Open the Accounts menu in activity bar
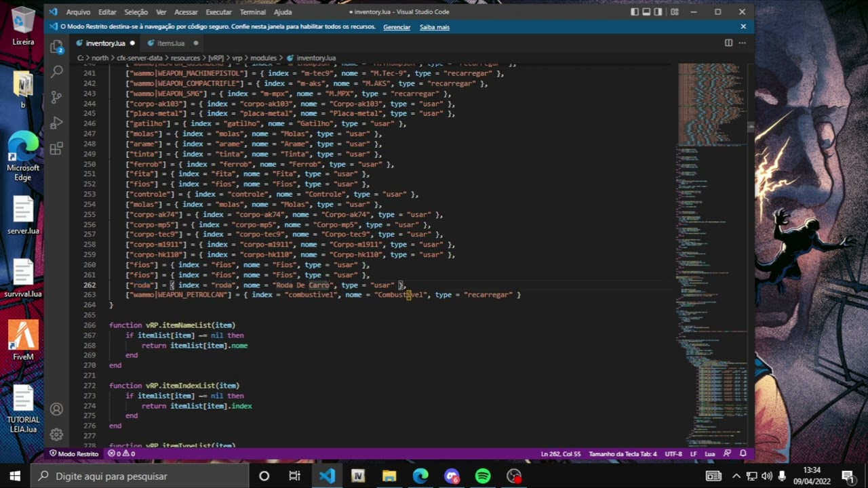 click(56, 409)
